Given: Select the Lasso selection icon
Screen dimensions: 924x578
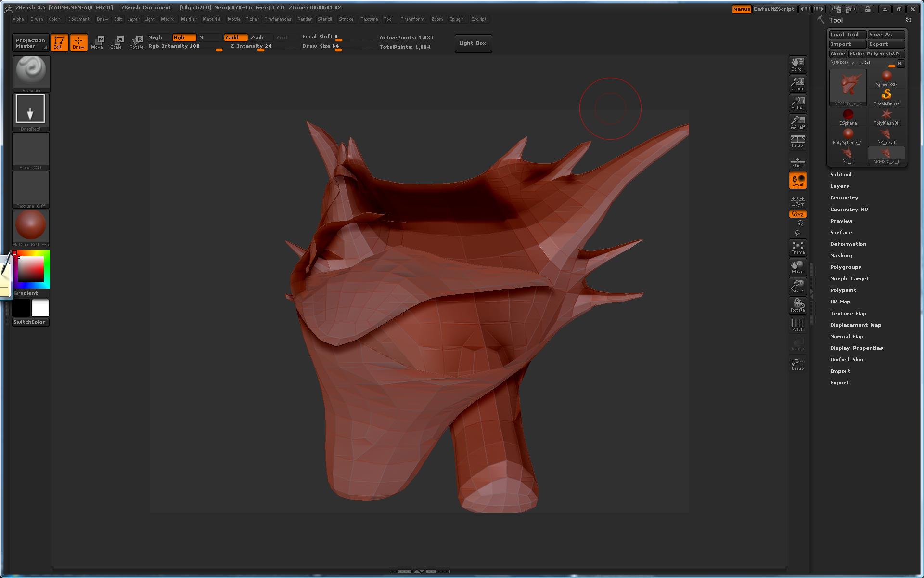Looking at the screenshot, I should click(x=797, y=365).
